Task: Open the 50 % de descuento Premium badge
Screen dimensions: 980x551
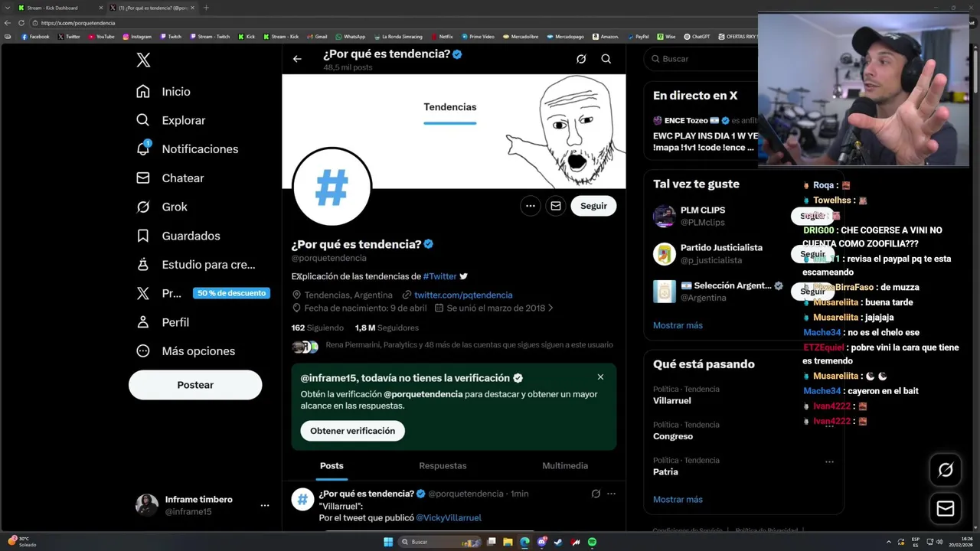Action: point(231,293)
